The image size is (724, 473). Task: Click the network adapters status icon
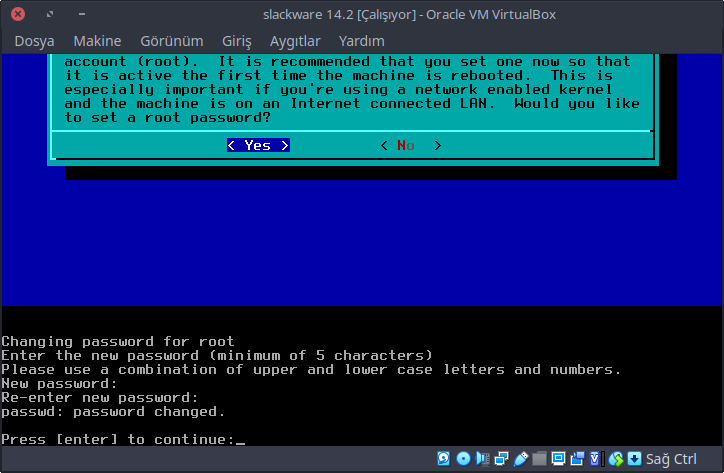[501, 459]
